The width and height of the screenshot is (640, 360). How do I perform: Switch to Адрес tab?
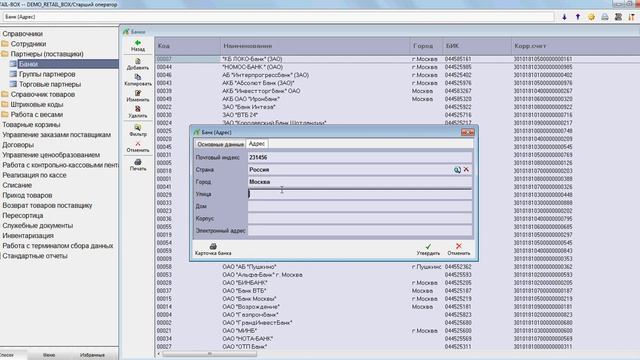[x=257, y=144]
